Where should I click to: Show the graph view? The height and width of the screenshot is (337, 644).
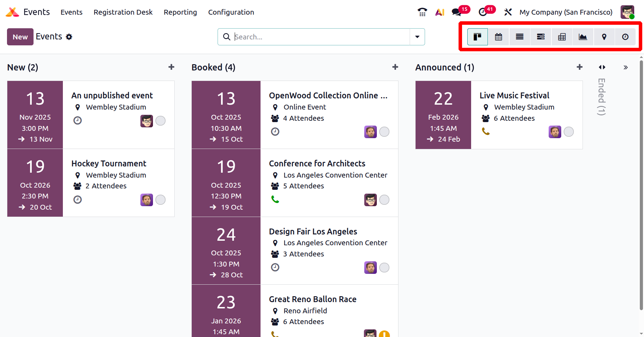(583, 37)
